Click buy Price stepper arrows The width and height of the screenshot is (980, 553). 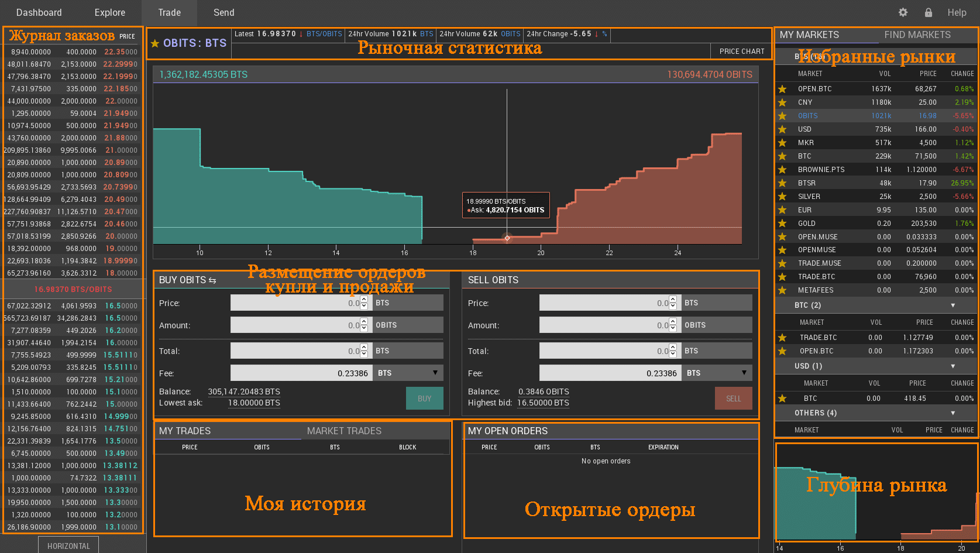(364, 303)
